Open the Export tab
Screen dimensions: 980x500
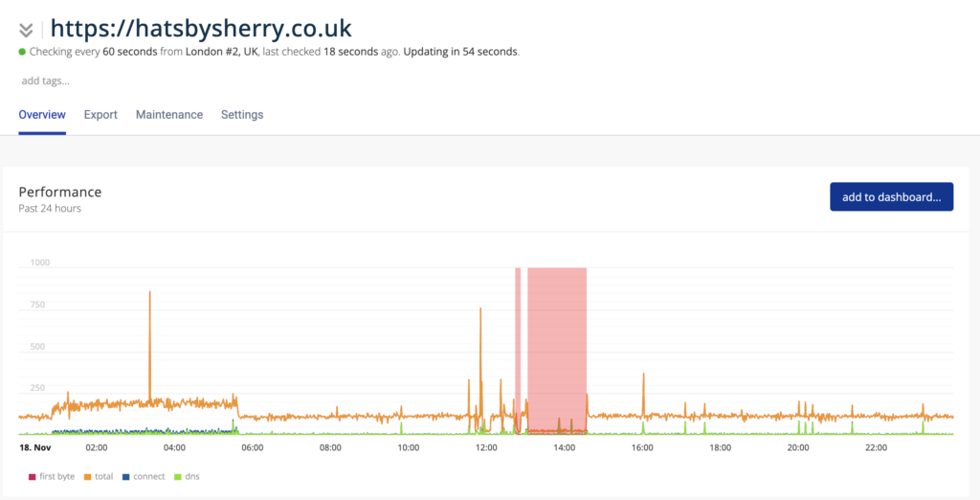tap(100, 115)
